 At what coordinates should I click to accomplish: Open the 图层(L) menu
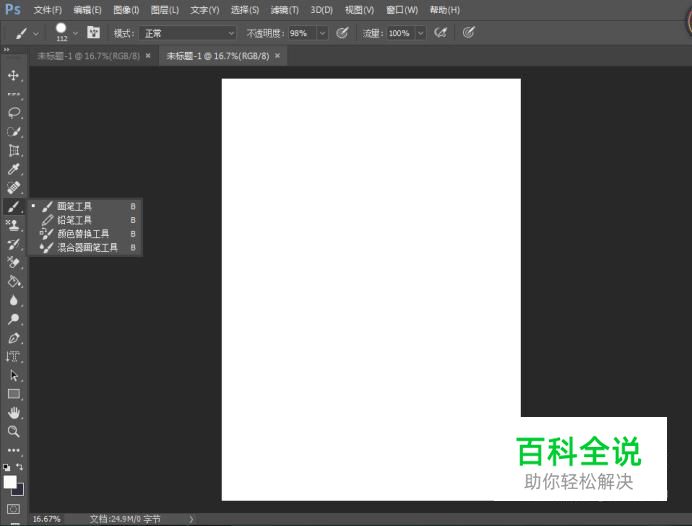[165, 10]
